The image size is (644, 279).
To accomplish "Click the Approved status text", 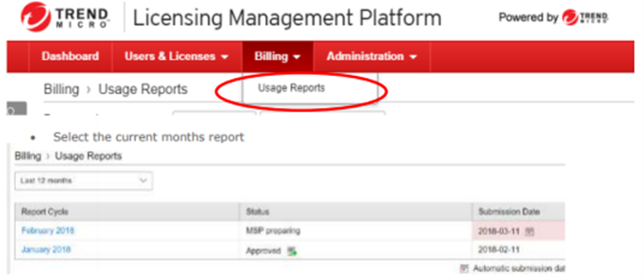I will coord(264,251).
